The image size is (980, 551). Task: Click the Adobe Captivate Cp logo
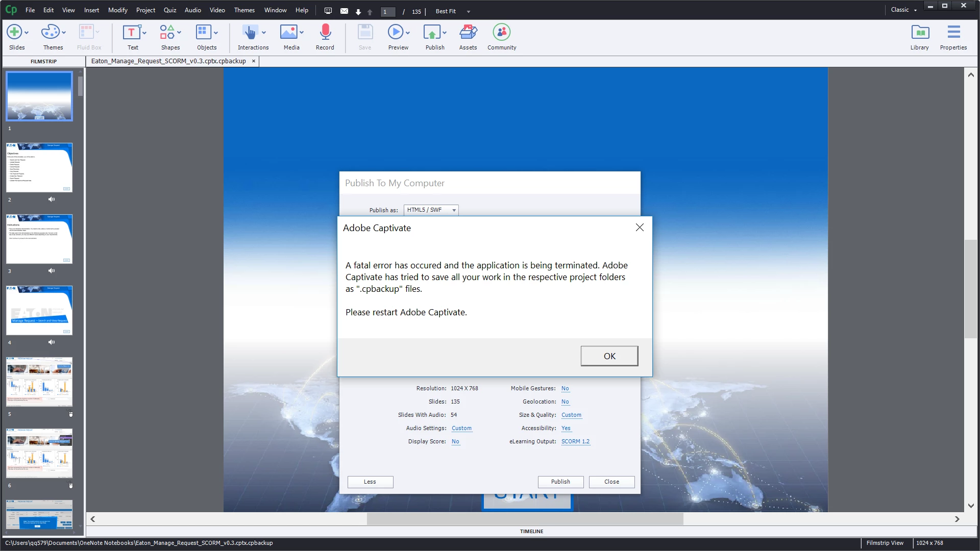click(11, 10)
